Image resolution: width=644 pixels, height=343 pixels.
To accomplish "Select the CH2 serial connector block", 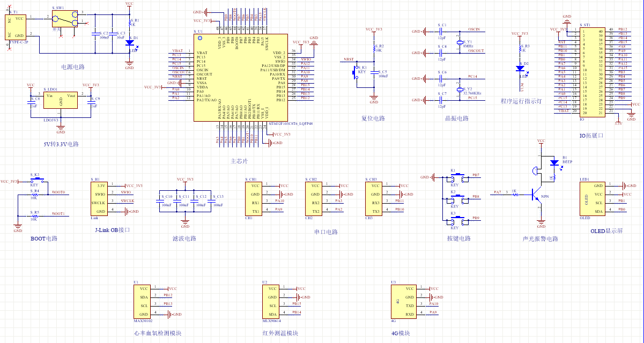I will [x=314, y=198].
